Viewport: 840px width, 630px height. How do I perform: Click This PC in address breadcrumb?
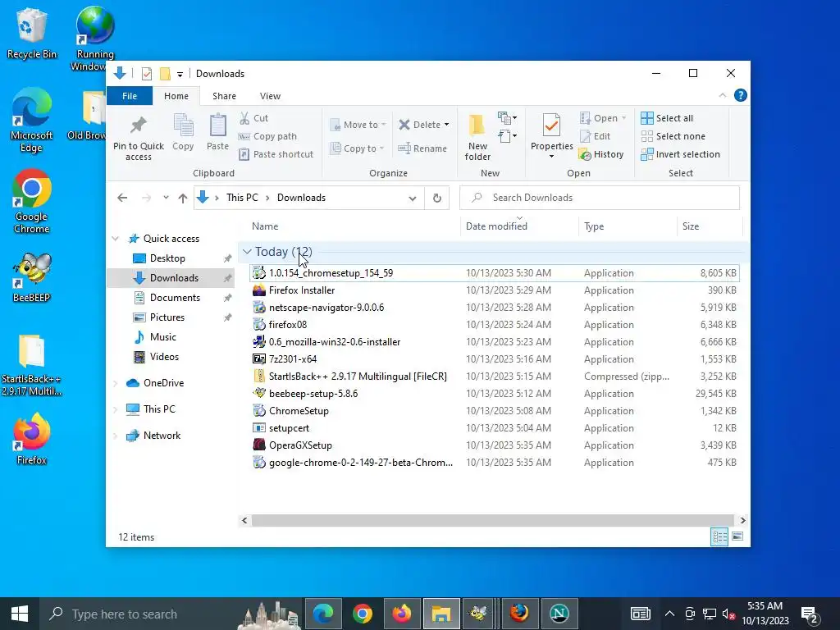(x=242, y=198)
